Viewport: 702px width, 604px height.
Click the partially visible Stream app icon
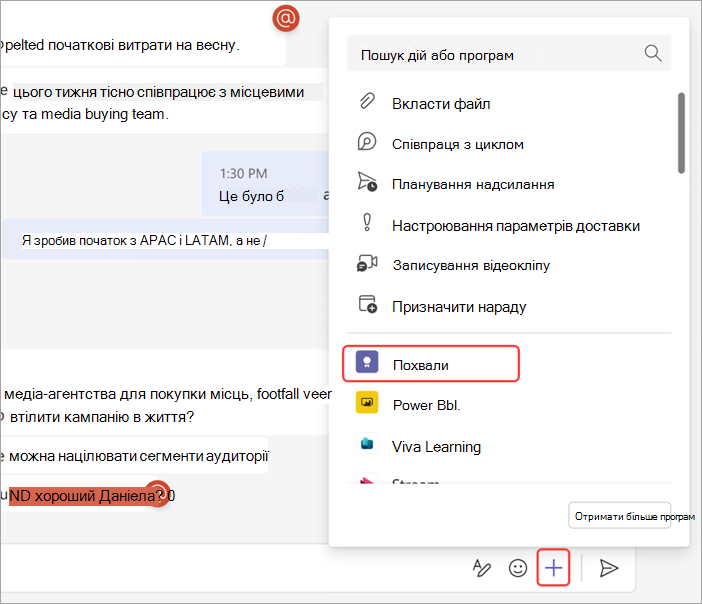[x=367, y=479]
